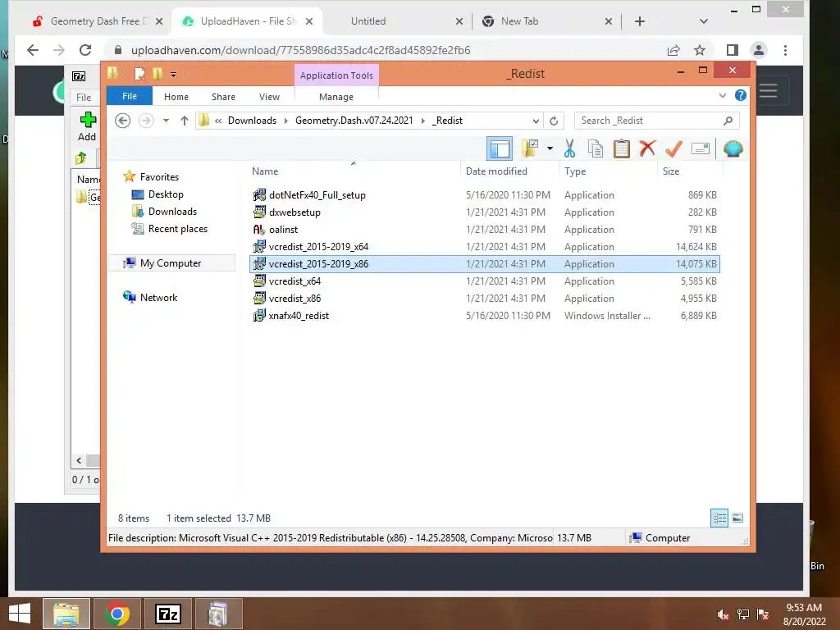Click the Application Tools contextual tab

(336, 75)
